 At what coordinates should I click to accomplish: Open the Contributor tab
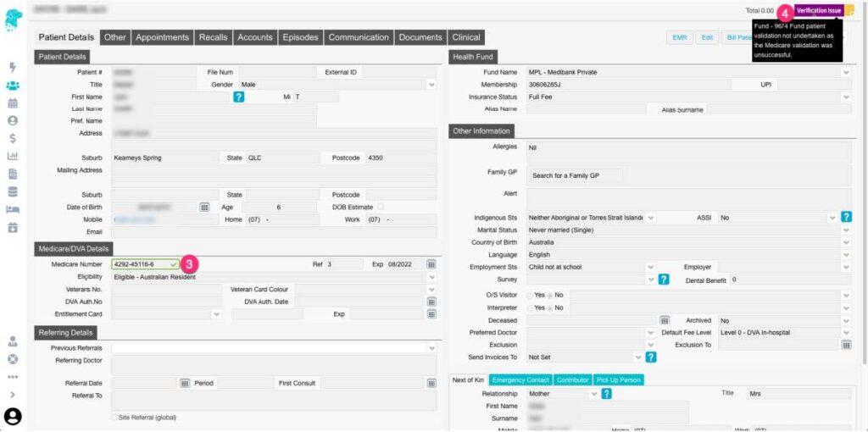coord(572,380)
